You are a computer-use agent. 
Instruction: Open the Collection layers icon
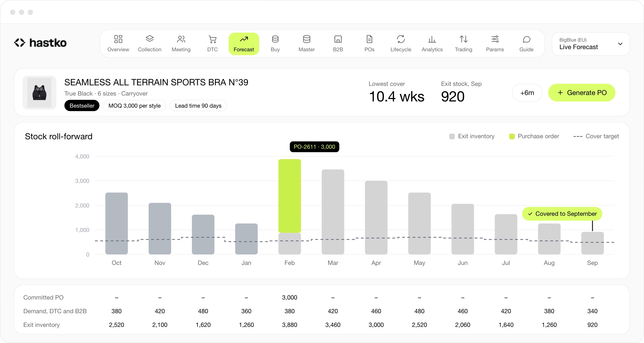pos(149,39)
